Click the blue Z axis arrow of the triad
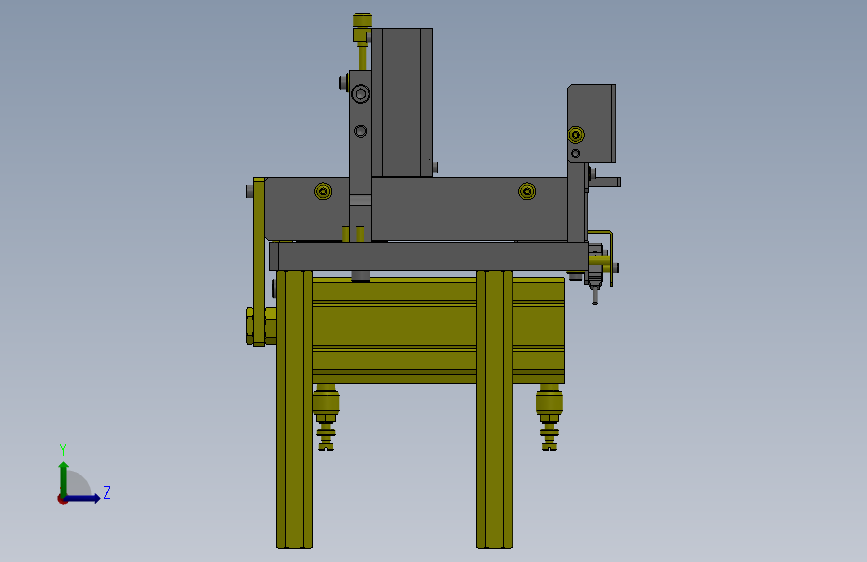Image resolution: width=867 pixels, height=562 pixels. pyautogui.click(x=83, y=498)
